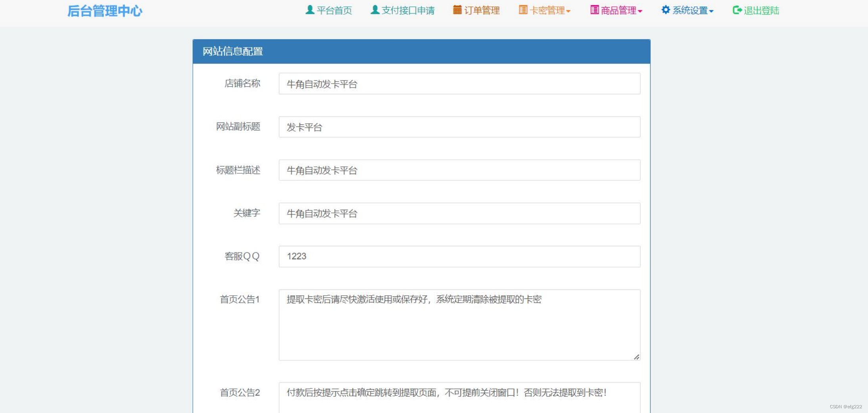Expand the 卡密管理 dropdown menu
Image resolution: width=868 pixels, height=413 pixels.
point(547,10)
